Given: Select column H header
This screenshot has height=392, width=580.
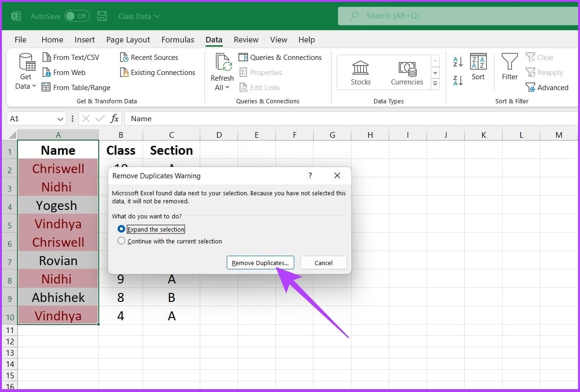Looking at the screenshot, I should pyautogui.click(x=370, y=135).
